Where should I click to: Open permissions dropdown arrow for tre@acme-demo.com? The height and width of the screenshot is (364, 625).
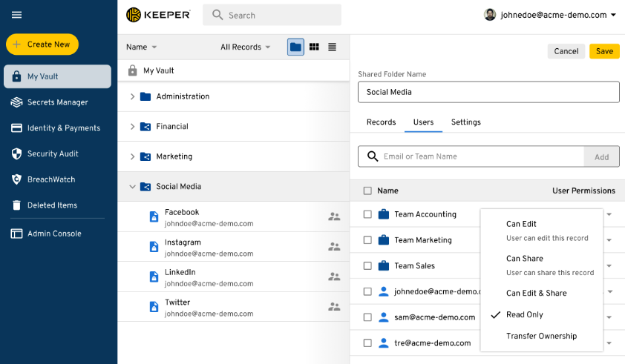[x=609, y=343]
